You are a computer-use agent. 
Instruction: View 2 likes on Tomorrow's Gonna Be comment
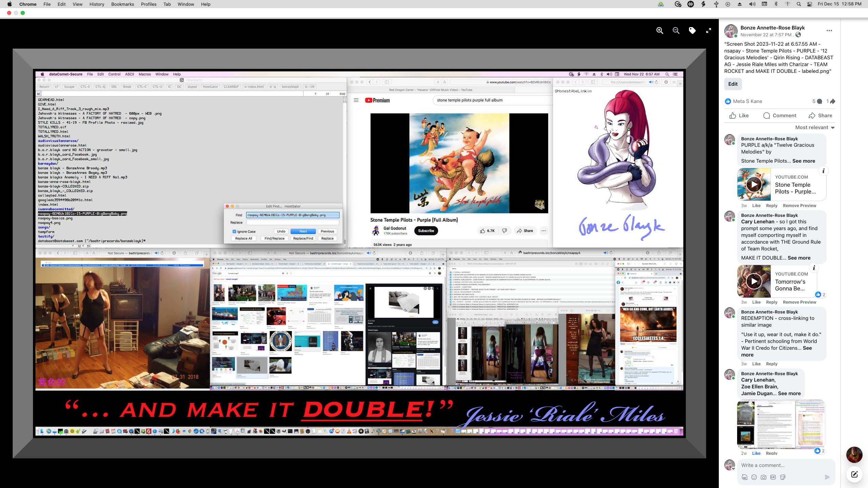pyautogui.click(x=821, y=294)
